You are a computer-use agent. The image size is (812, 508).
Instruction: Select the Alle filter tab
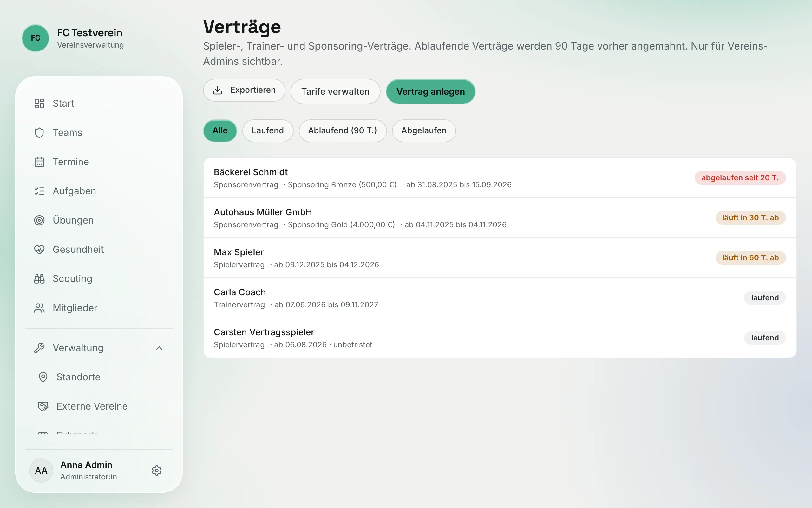click(x=220, y=131)
